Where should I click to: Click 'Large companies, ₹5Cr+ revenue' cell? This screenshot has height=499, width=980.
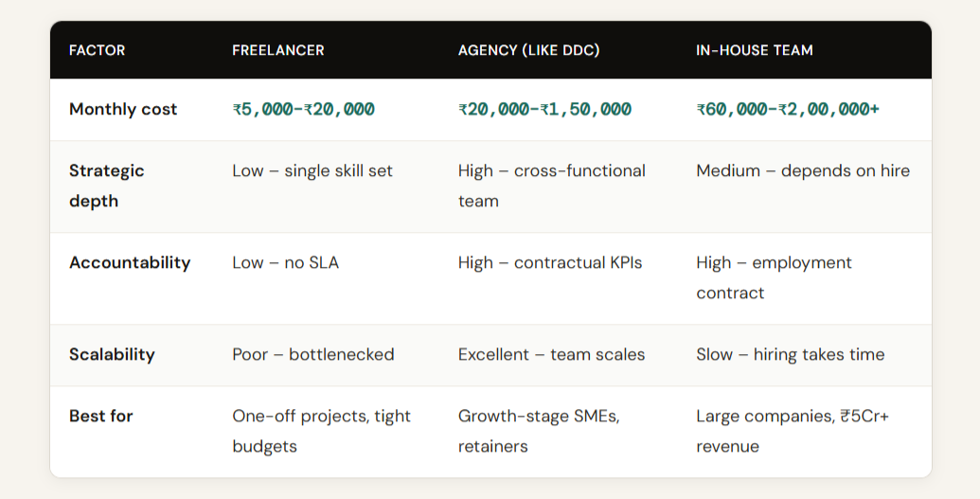[792, 431]
